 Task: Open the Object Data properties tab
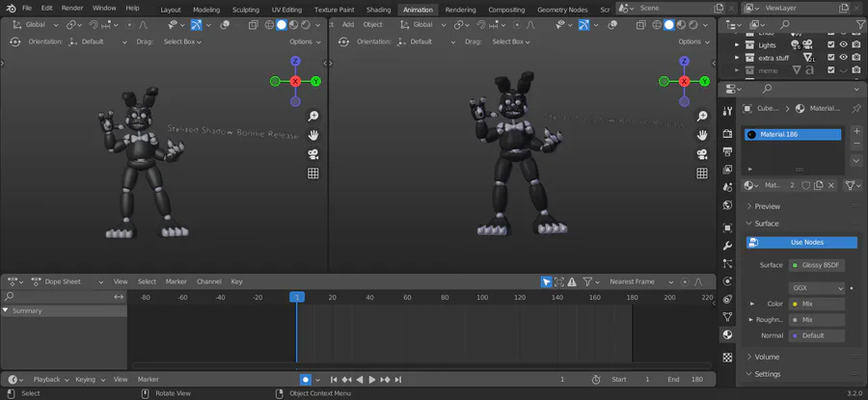(727, 317)
